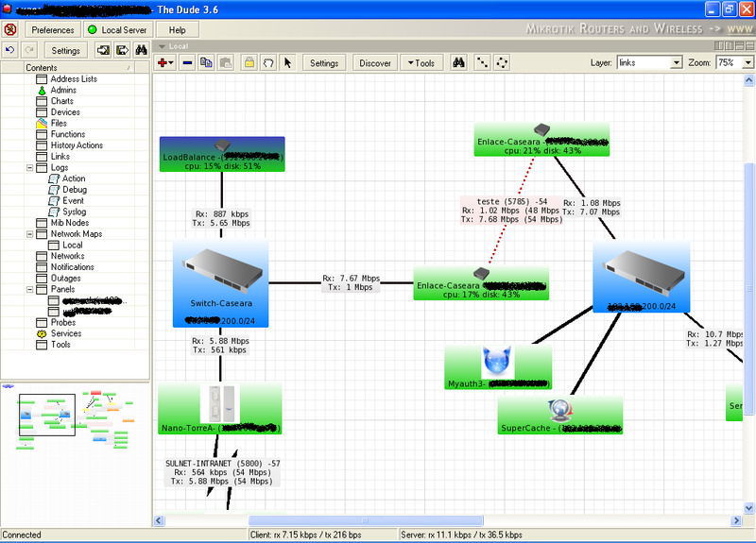Open Outages in Contents tree
The width and height of the screenshot is (756, 543).
(x=65, y=279)
